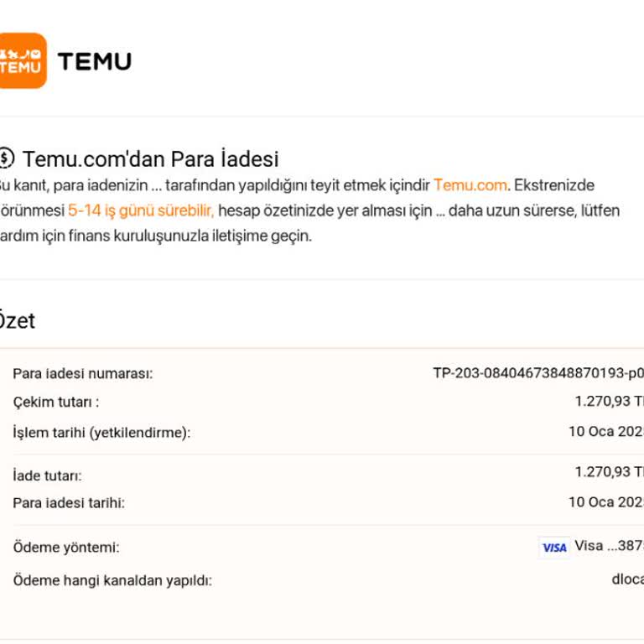
Task: Select the Çekim tutarı amount value
Action: [609, 402]
